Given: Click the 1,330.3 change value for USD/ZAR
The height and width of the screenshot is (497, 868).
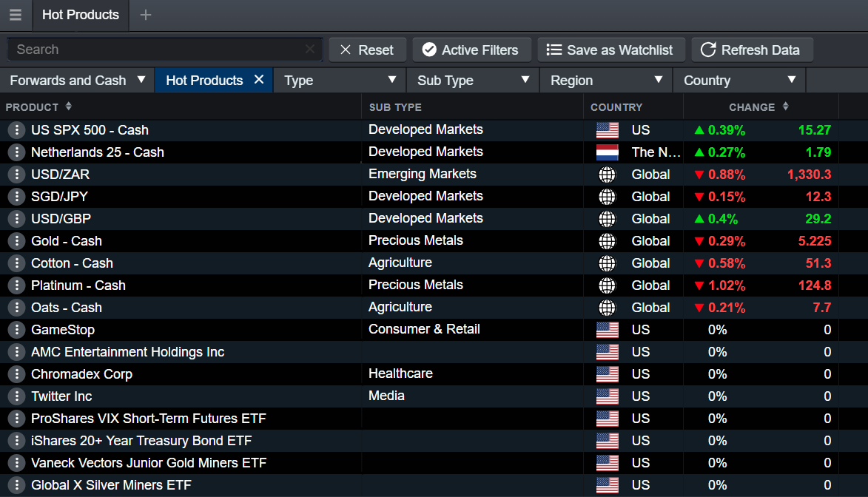Looking at the screenshot, I should (809, 175).
